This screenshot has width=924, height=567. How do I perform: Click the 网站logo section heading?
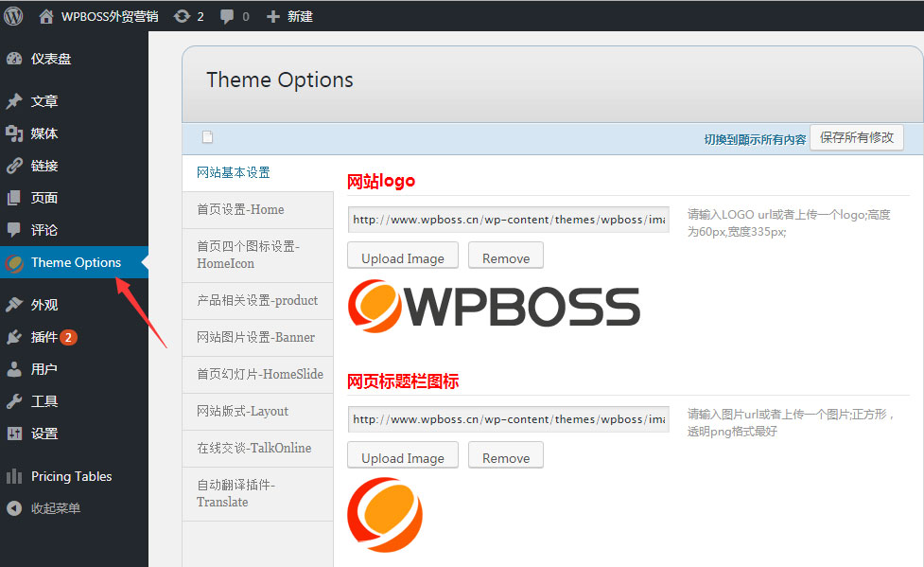(x=381, y=181)
